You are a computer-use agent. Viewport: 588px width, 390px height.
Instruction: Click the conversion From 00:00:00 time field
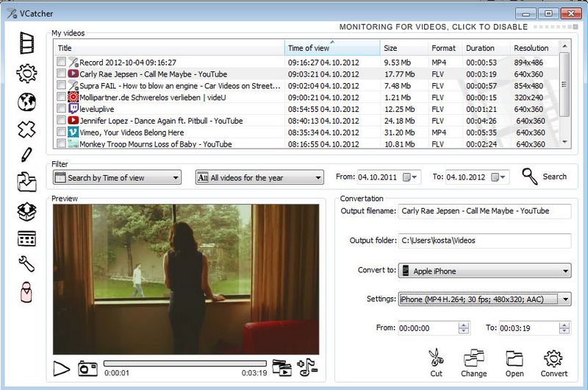tap(429, 327)
